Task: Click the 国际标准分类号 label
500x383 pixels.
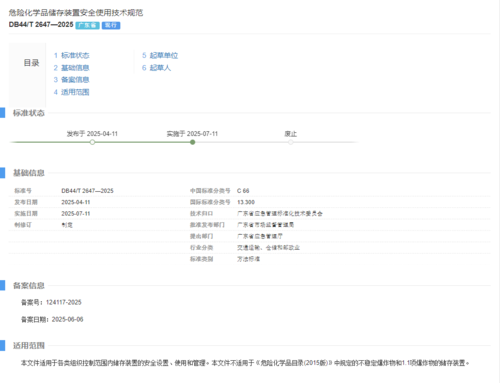Action: 210,202
